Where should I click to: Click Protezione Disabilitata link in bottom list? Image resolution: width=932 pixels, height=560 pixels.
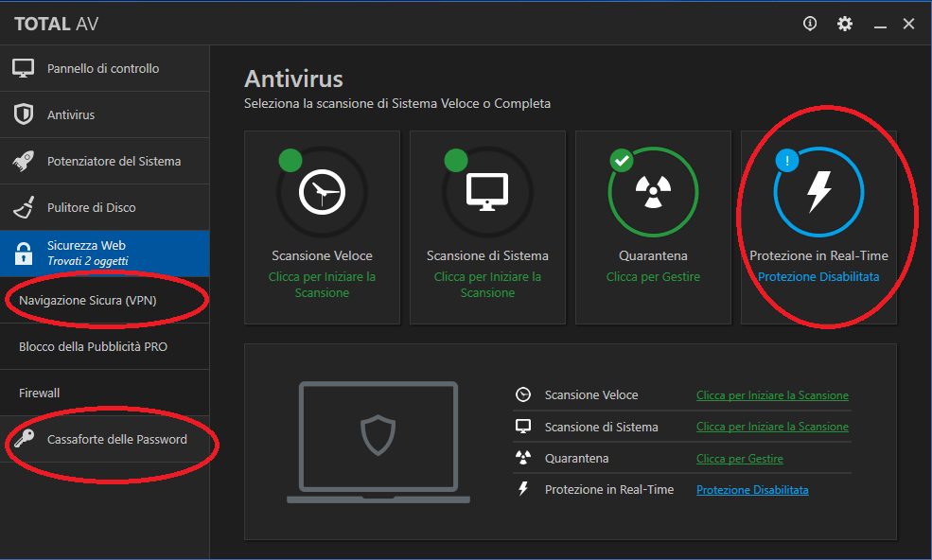pyautogui.click(x=752, y=490)
